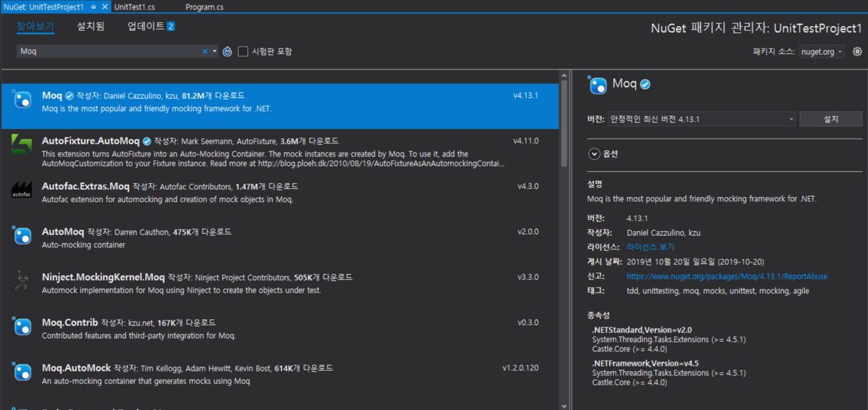The height and width of the screenshot is (410, 868).
Task: Click the updates count badge showing 2
Action: [x=171, y=26]
